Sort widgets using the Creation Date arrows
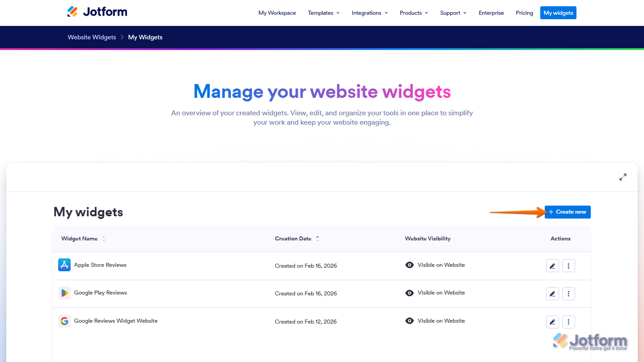This screenshot has width=644, height=362. (x=318, y=238)
